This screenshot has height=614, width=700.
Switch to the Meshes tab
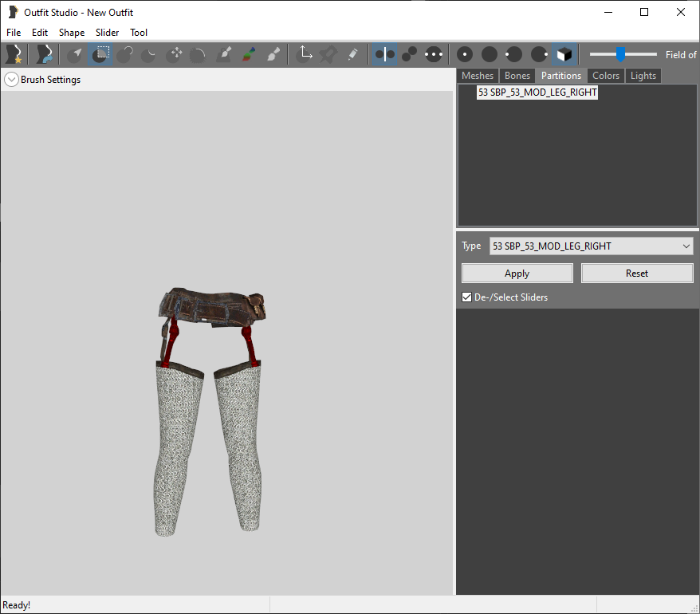point(478,76)
